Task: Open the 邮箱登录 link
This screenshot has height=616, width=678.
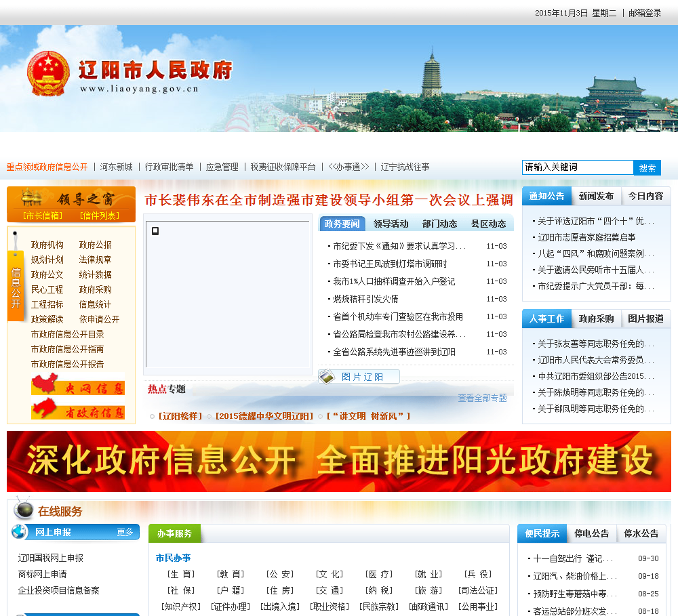Action: 645,13
